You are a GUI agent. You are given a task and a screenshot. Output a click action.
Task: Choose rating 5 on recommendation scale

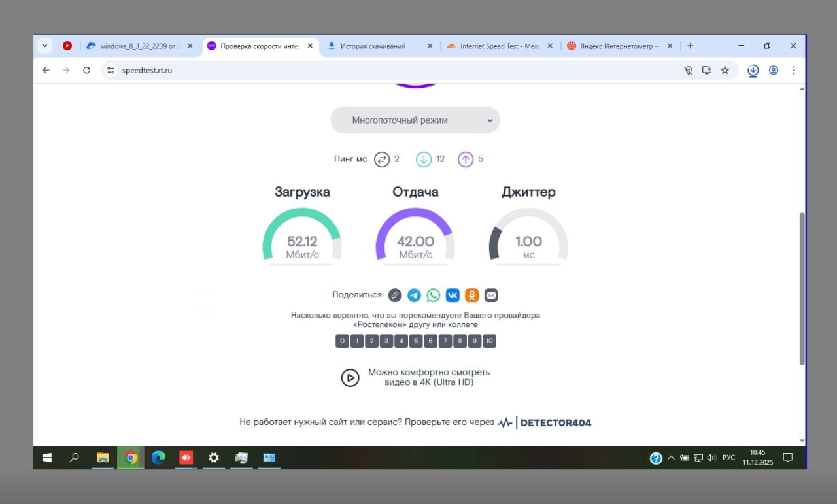pyautogui.click(x=416, y=341)
